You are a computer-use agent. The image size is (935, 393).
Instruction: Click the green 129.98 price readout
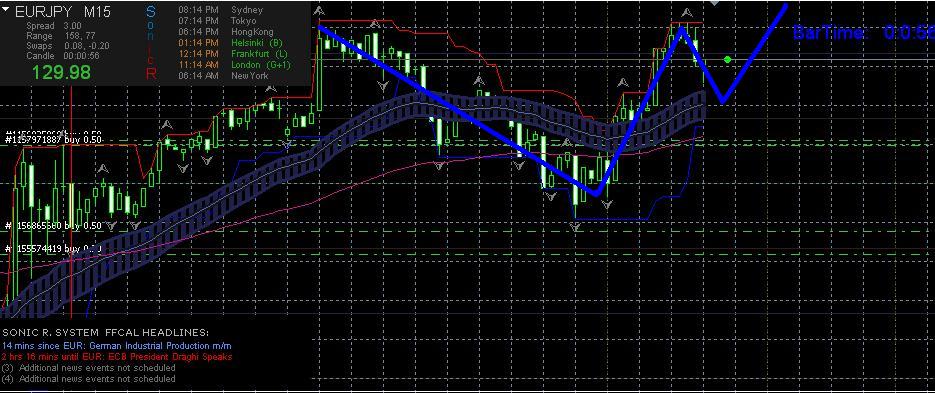tap(61, 73)
